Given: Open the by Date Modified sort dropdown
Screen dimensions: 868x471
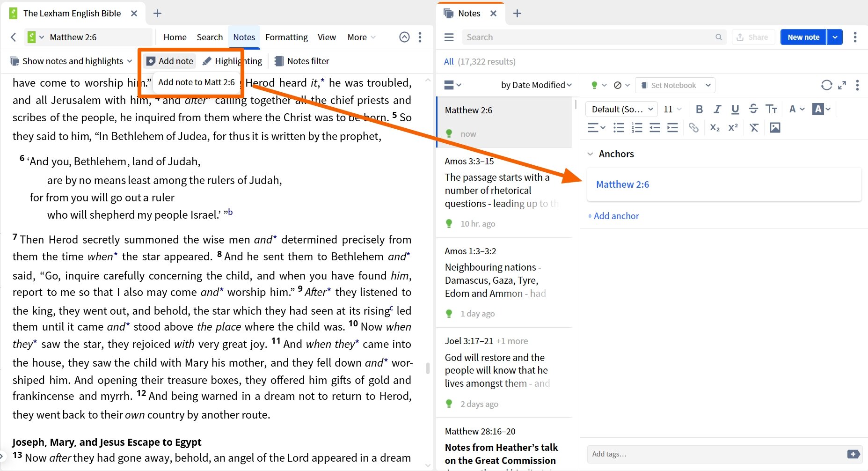Looking at the screenshot, I should pyautogui.click(x=536, y=85).
